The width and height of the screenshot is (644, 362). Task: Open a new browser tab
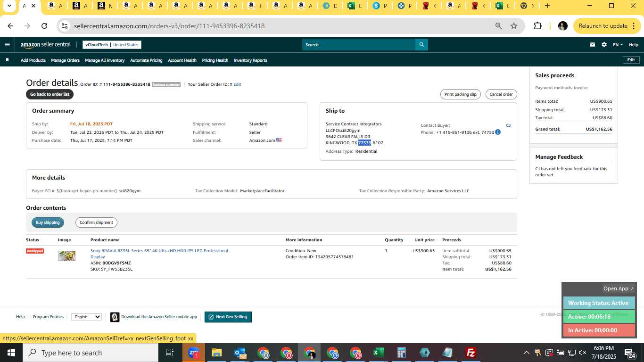(x=547, y=6)
